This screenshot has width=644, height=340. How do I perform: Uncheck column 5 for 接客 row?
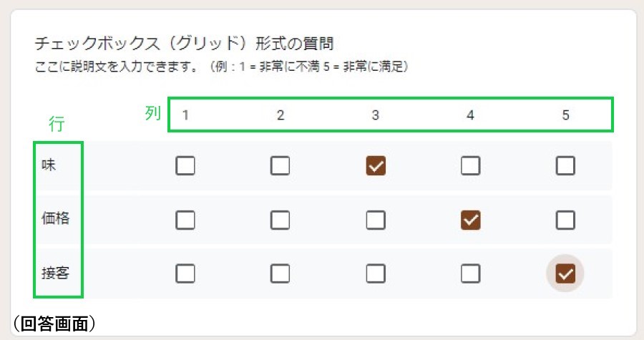pyautogui.click(x=565, y=273)
